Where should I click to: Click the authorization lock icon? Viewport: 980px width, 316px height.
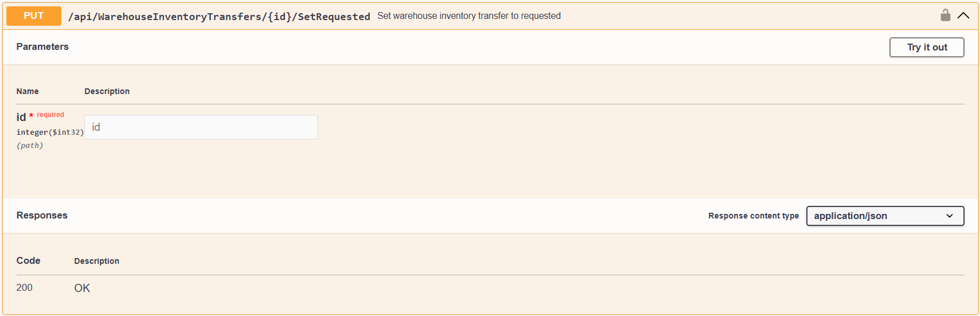coord(945,15)
